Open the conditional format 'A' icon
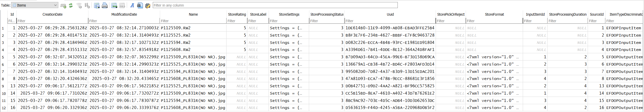This screenshot has width=644, height=112. point(132,5)
